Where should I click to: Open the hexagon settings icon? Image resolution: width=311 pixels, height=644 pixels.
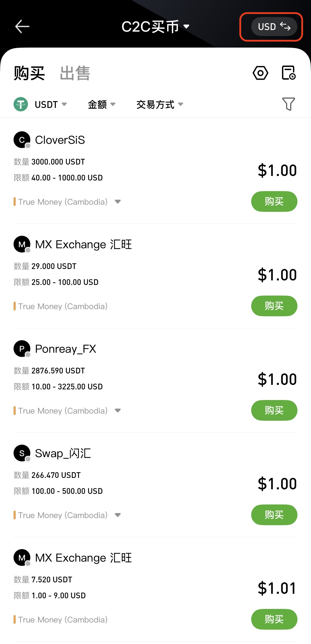(x=260, y=73)
